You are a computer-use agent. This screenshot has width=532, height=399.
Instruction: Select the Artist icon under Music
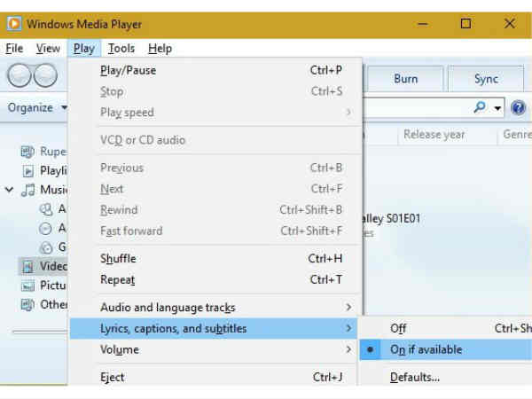point(46,209)
